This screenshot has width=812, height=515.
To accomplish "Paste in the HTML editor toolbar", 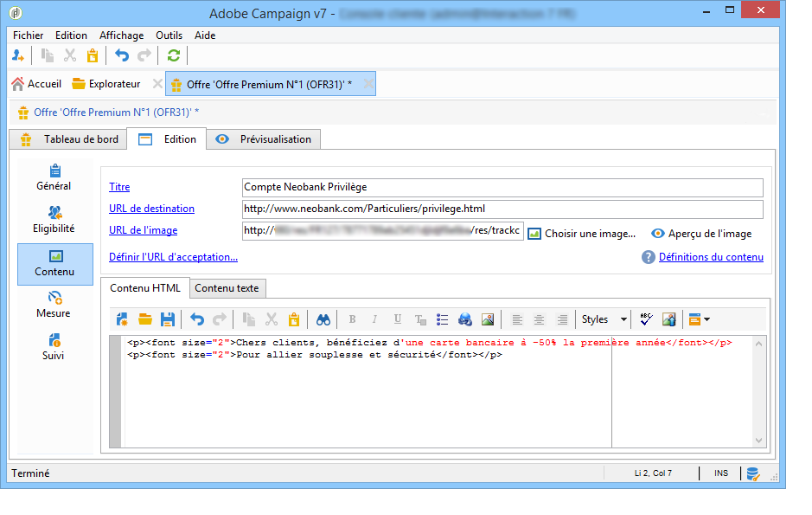I will coord(294,319).
